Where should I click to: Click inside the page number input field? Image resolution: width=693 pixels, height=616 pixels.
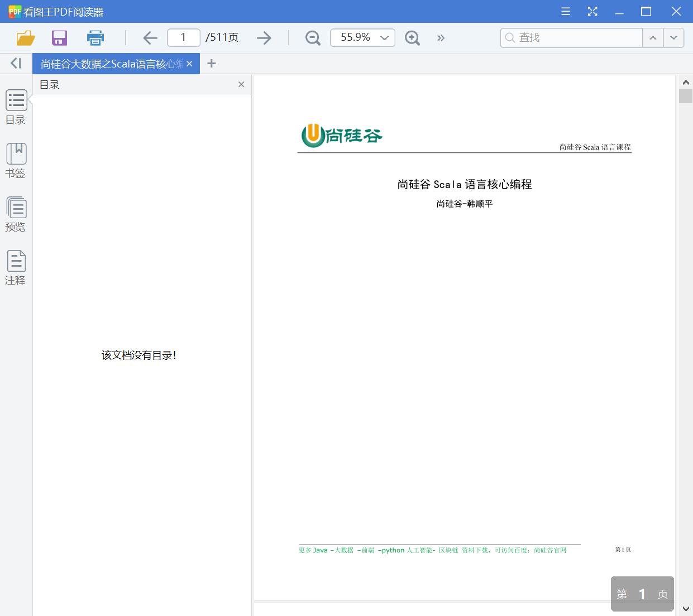pyautogui.click(x=183, y=37)
